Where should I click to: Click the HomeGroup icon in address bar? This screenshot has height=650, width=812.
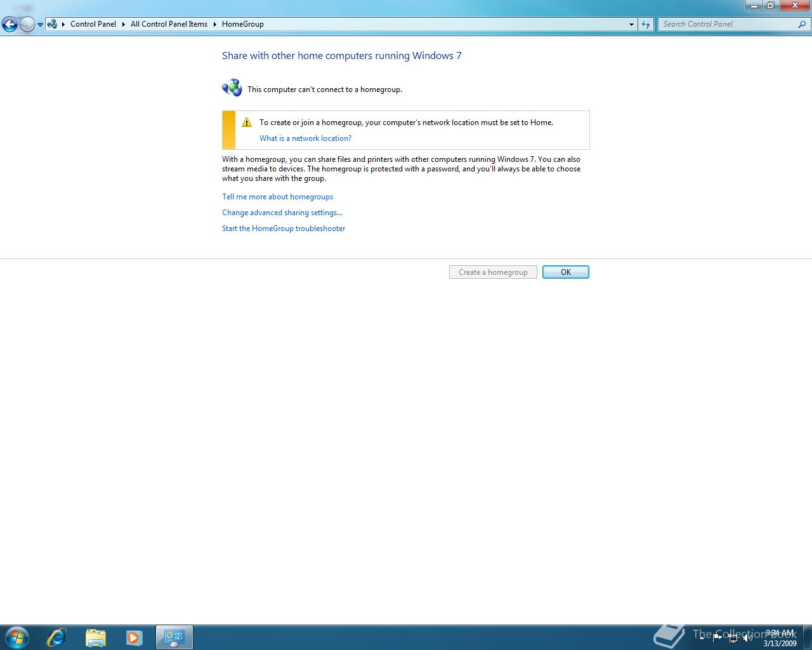point(53,24)
